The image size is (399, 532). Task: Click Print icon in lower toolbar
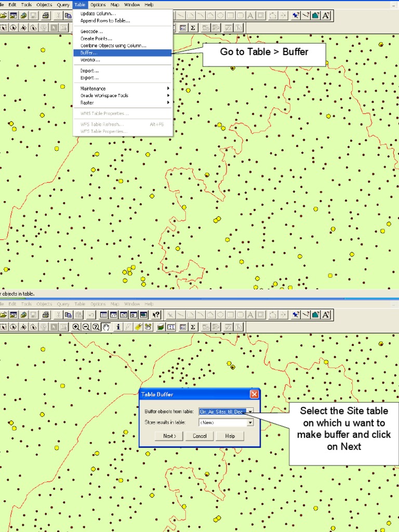(x=46, y=315)
